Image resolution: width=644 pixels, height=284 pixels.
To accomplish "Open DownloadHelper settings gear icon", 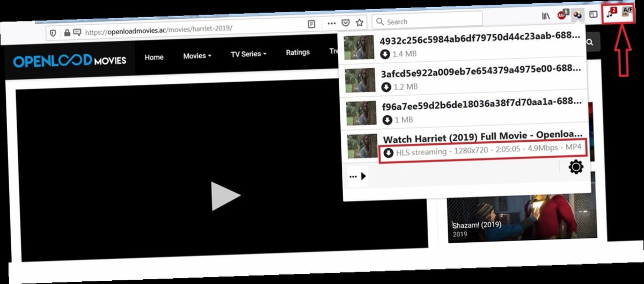I will tap(576, 167).
